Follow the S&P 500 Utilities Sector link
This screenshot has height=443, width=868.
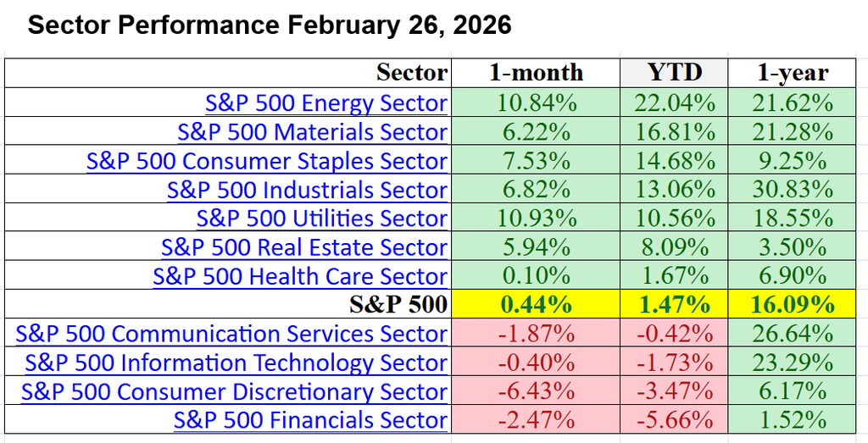point(321,219)
